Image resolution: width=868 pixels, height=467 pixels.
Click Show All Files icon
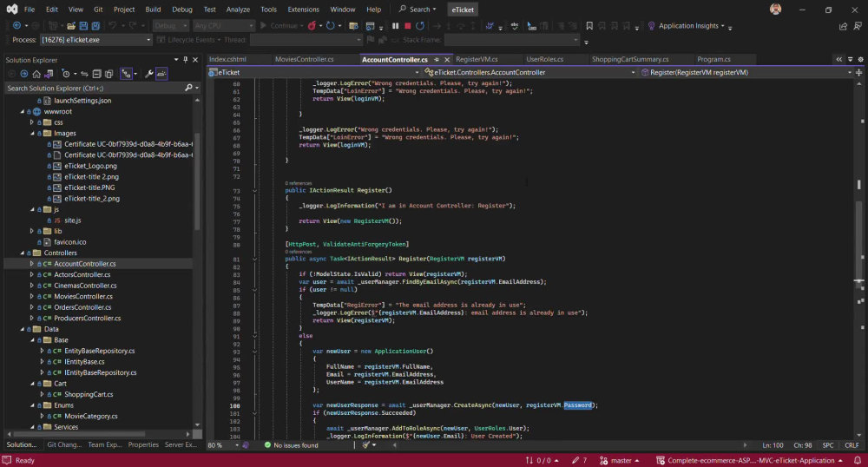coord(109,74)
